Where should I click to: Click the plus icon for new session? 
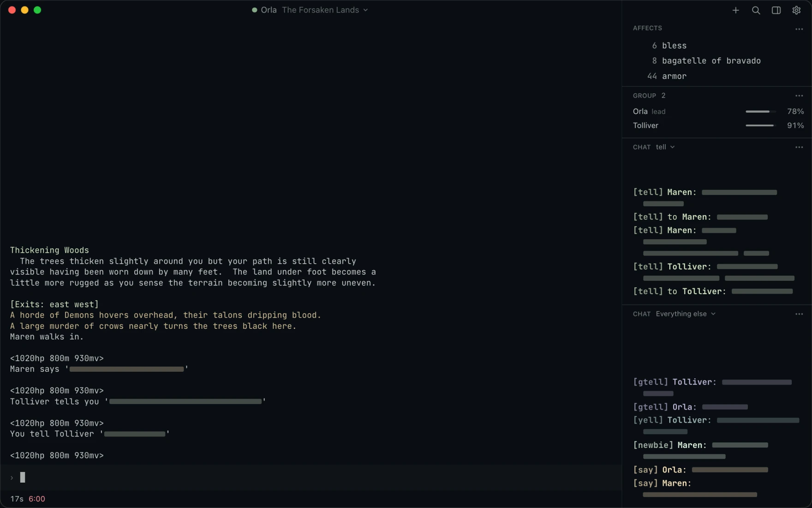[x=735, y=10]
